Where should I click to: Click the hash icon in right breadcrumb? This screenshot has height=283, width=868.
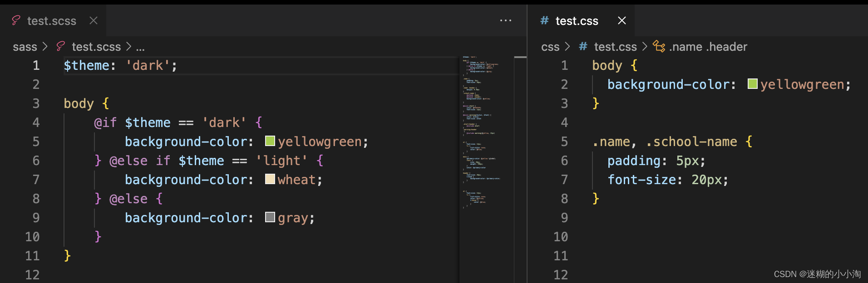coord(583,46)
